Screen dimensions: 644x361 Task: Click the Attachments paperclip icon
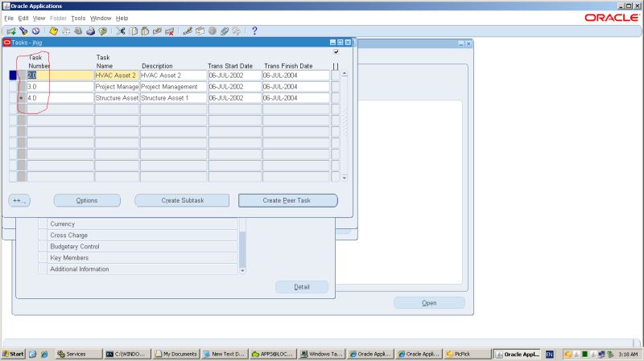pos(225,31)
